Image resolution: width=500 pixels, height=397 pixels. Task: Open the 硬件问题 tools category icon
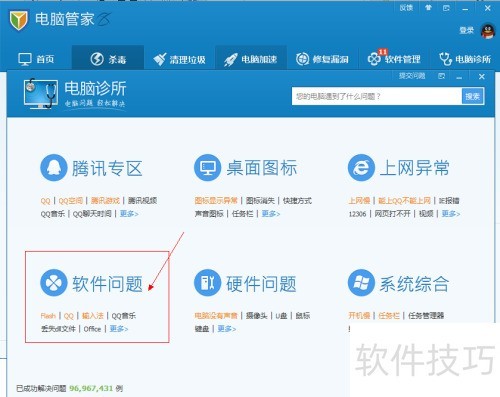point(207,283)
